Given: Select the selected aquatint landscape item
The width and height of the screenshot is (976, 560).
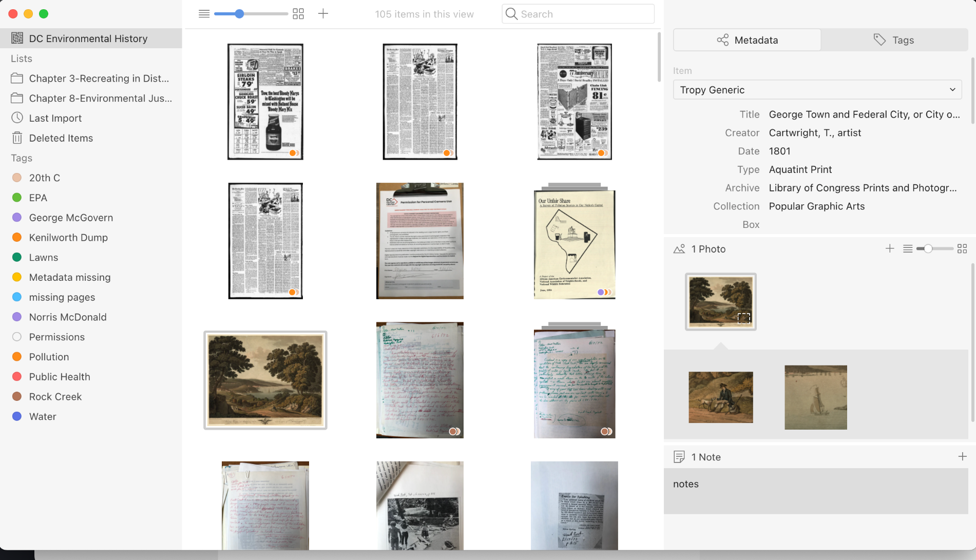Looking at the screenshot, I should [x=265, y=380].
